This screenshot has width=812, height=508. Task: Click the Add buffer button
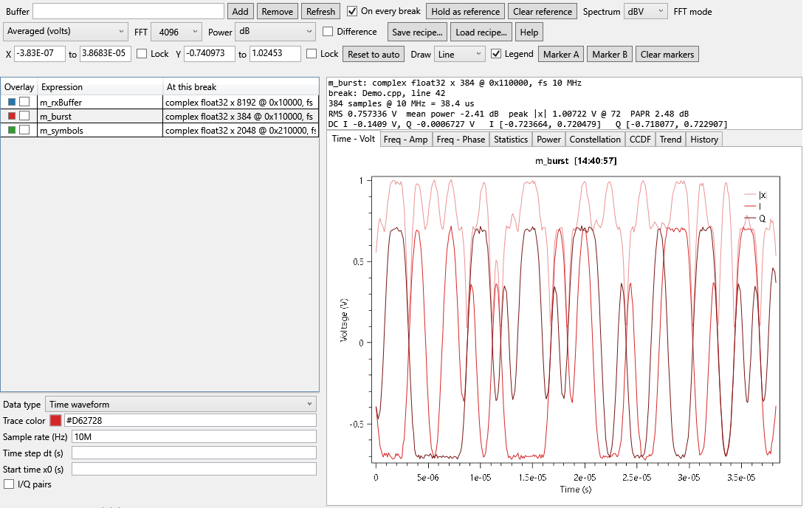241,11
